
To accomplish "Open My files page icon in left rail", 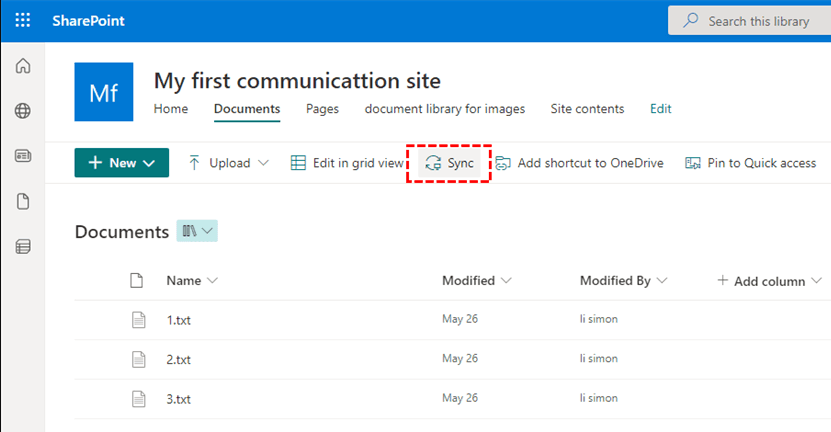I will (x=22, y=201).
